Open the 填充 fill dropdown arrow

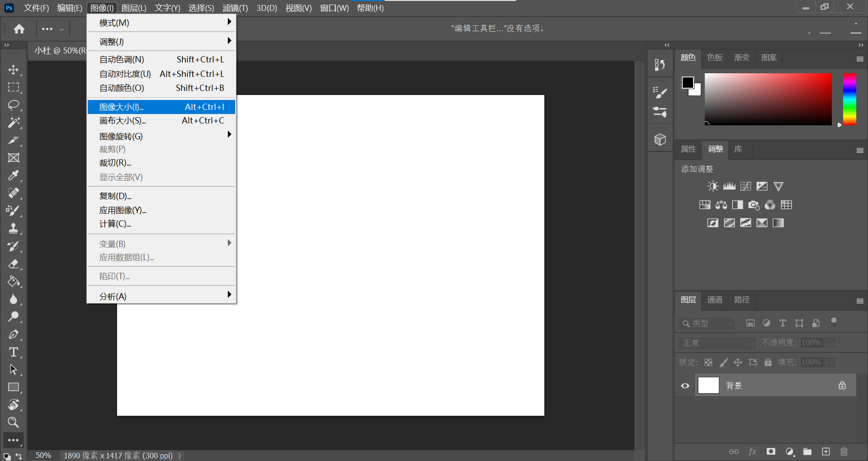(831, 362)
